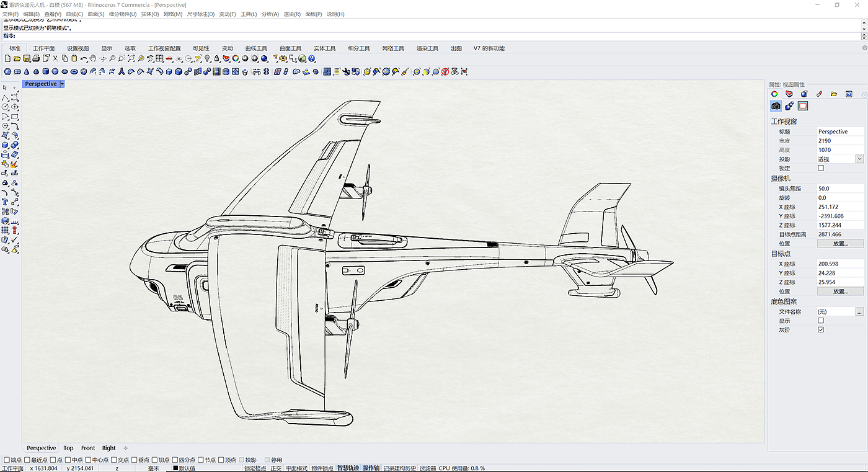Open the camera view properties icon

click(x=776, y=106)
